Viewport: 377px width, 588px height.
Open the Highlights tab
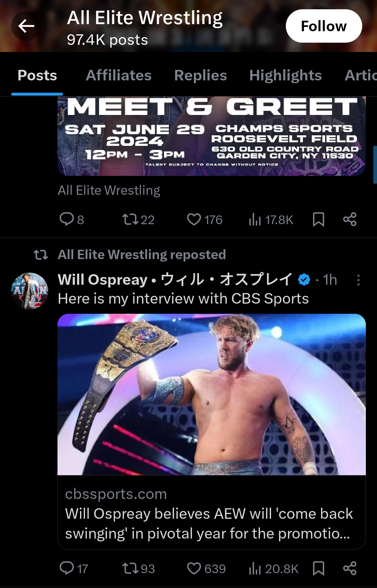pos(286,75)
